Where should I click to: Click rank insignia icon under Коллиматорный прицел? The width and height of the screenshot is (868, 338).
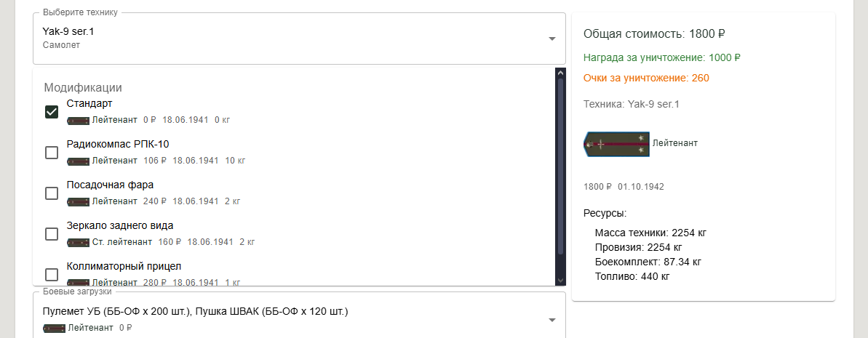coord(78,282)
